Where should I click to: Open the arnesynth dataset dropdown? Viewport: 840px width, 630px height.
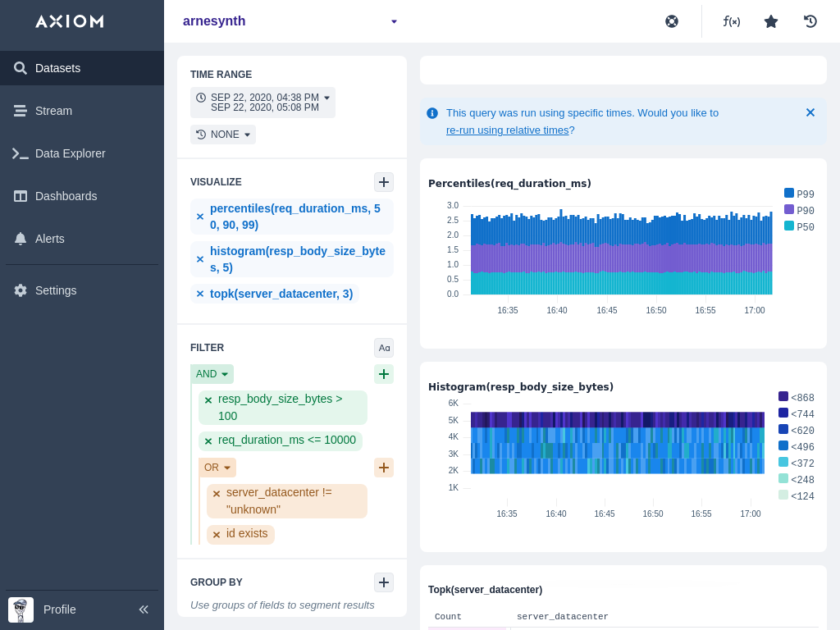(x=394, y=21)
